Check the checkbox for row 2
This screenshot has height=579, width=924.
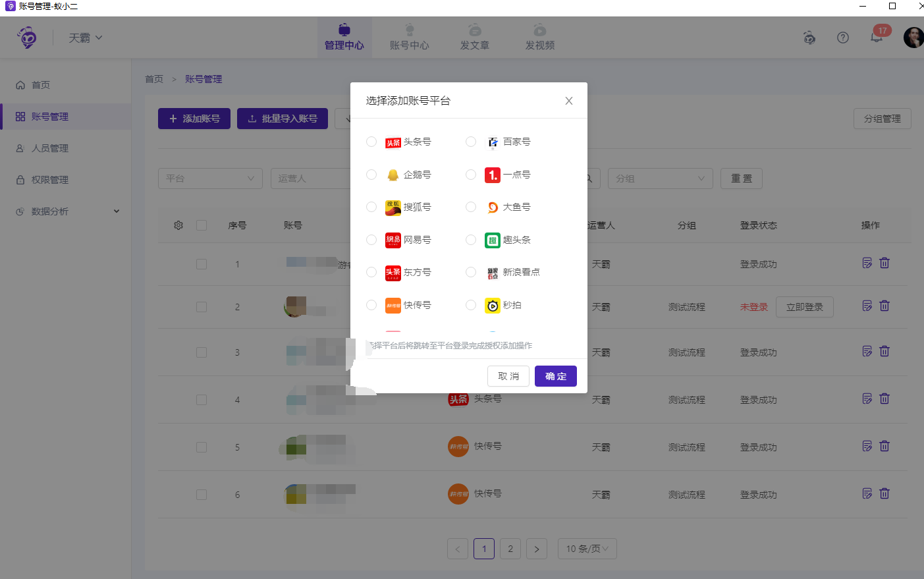pyautogui.click(x=202, y=307)
